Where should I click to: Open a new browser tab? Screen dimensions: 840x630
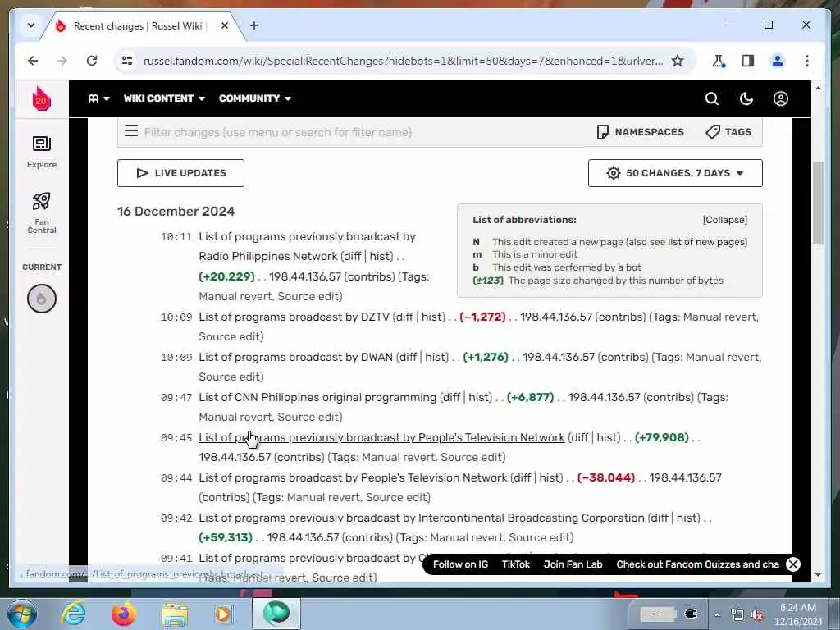254,25
